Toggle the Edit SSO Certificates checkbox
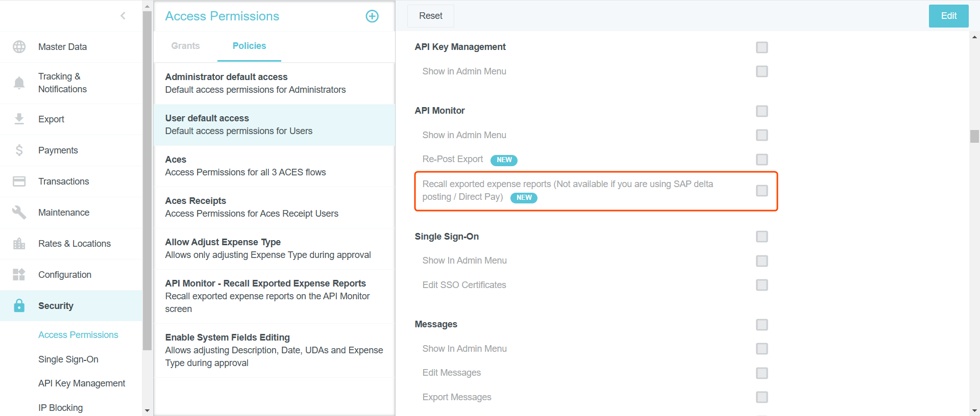Image resolution: width=980 pixels, height=416 pixels. (762, 285)
